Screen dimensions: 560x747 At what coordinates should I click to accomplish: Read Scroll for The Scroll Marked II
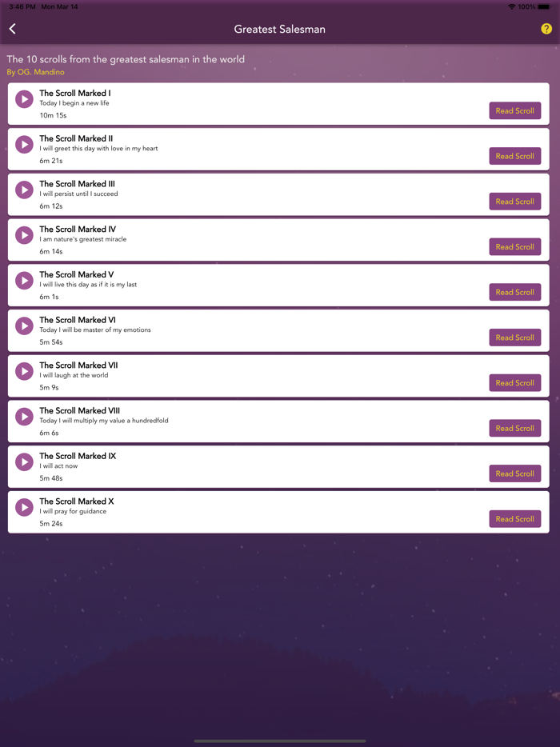click(x=514, y=156)
